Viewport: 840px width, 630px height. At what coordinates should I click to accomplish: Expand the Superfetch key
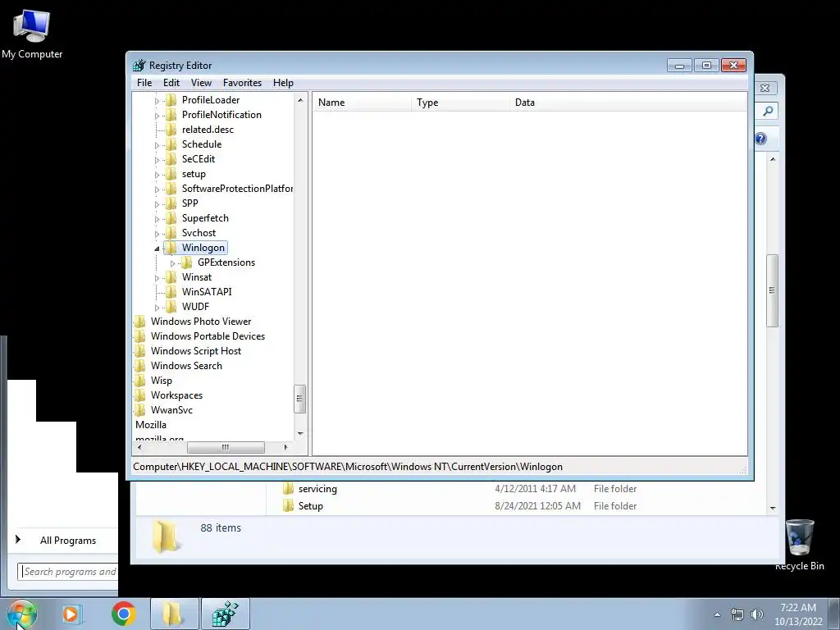pyautogui.click(x=157, y=219)
